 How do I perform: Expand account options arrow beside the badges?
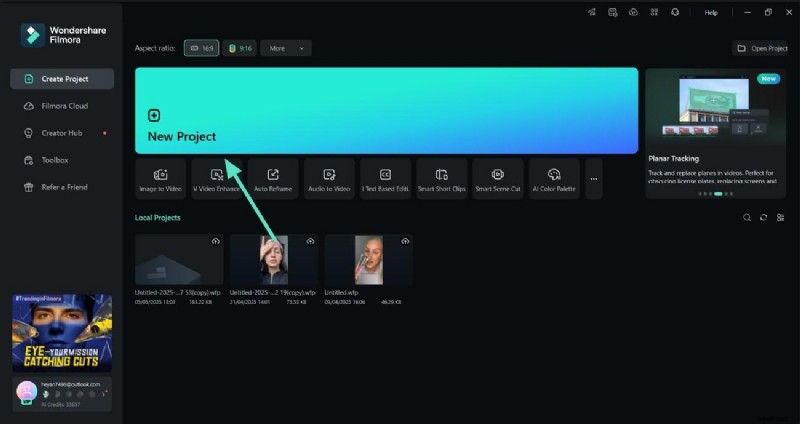103,394
